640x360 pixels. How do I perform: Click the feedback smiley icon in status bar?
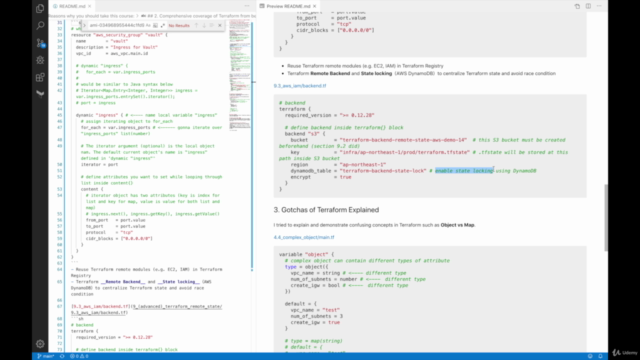590,356
